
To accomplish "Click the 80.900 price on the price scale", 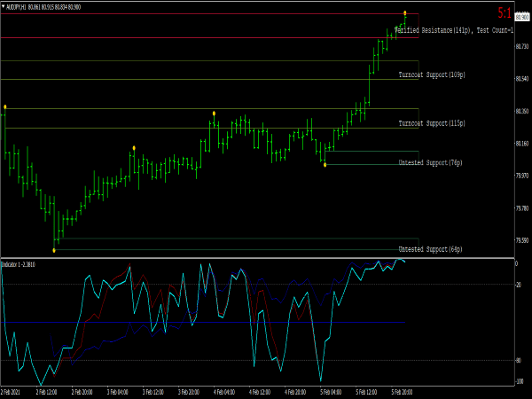I will (x=521, y=17).
